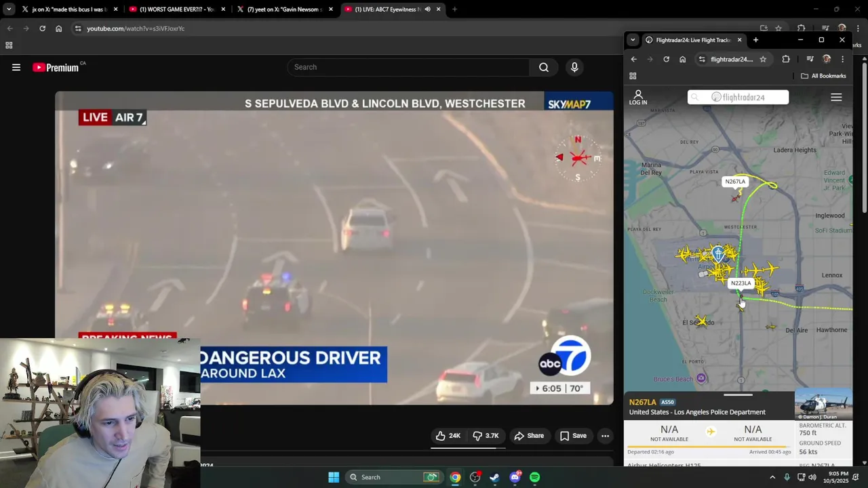
Task: Open OBS Studio from the taskbar
Action: coord(475,477)
